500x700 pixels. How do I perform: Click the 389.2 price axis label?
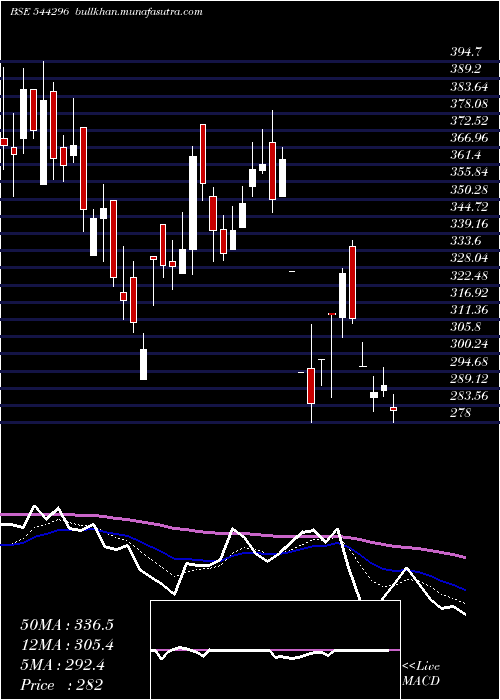click(466, 69)
